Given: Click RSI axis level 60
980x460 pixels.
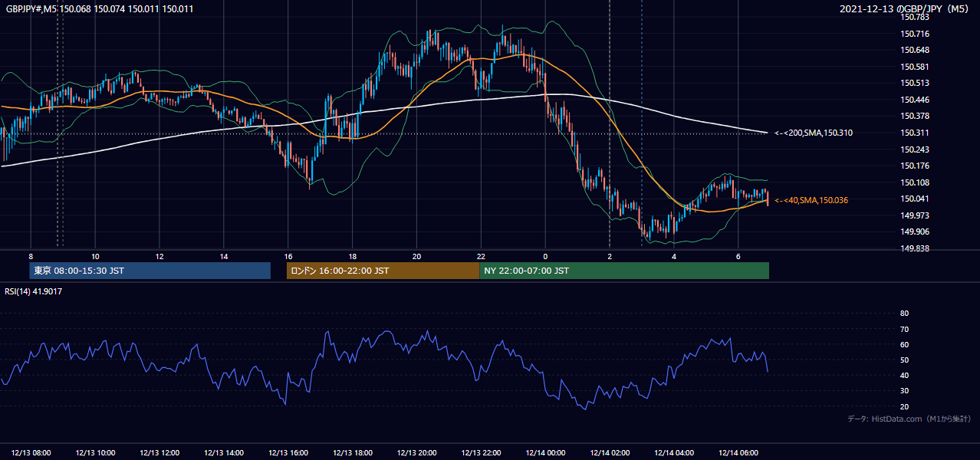Looking at the screenshot, I should [x=904, y=344].
